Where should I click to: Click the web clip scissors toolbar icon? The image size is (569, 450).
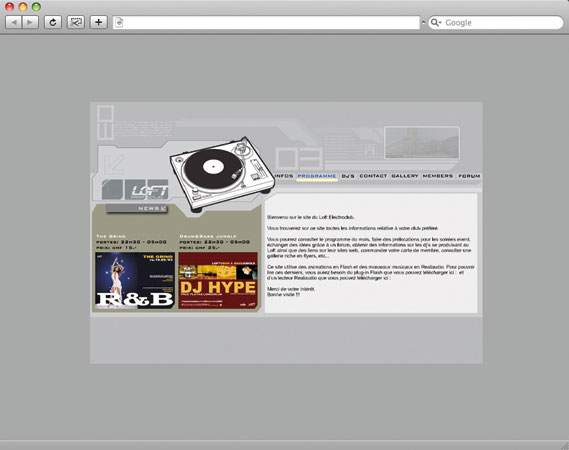[76, 22]
